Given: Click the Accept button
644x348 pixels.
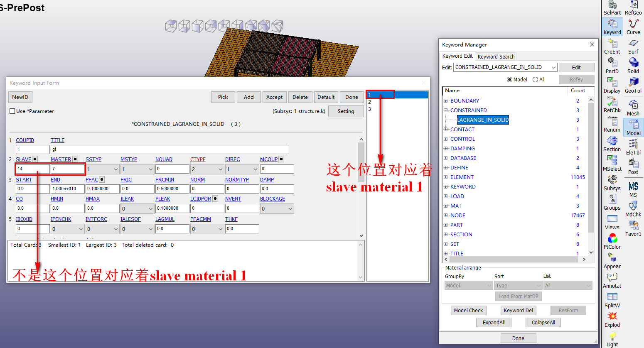Looking at the screenshot, I should click(274, 97).
